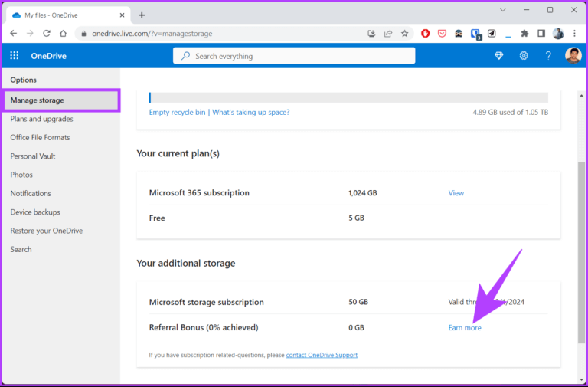Viewport: 588px width, 387px height.
Task: Click Referral Bonus (0% achieved) label
Action: coord(204,327)
